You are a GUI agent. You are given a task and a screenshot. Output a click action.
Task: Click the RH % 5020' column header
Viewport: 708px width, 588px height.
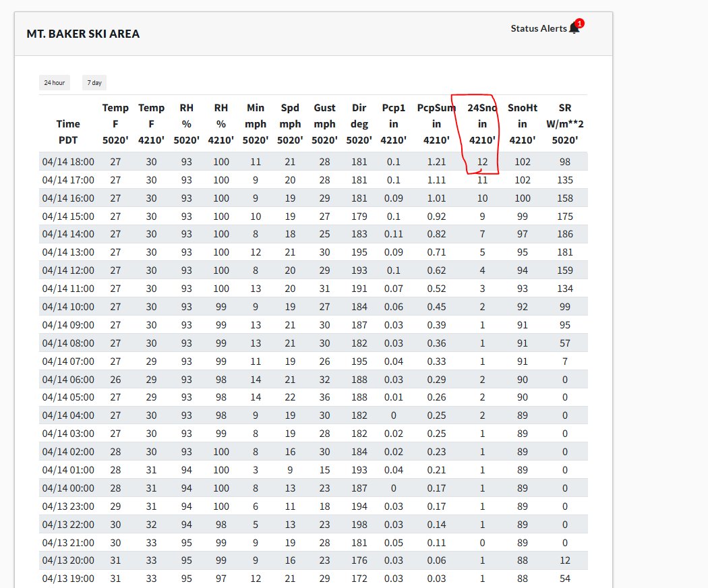pyautogui.click(x=187, y=124)
